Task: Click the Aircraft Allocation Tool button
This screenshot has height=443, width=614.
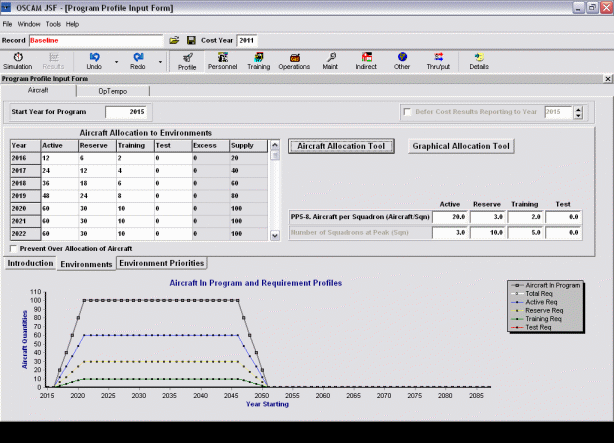Action: pyautogui.click(x=341, y=146)
